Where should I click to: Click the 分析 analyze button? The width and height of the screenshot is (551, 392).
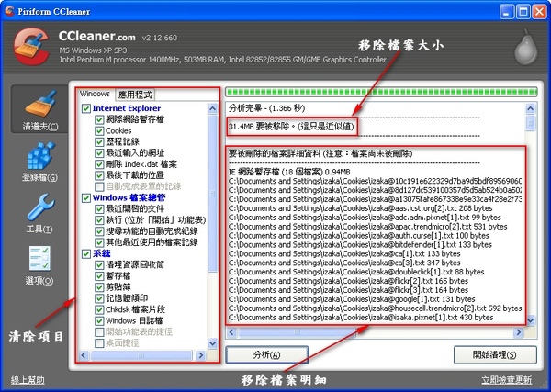pyautogui.click(x=266, y=354)
